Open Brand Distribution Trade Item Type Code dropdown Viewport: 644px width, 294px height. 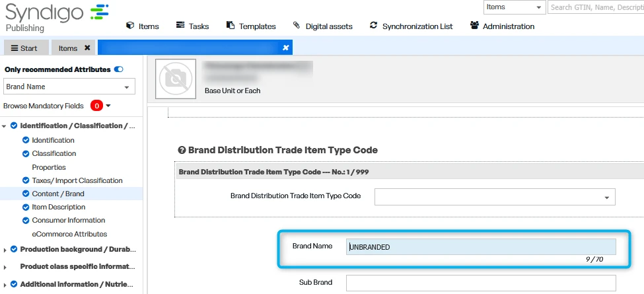tap(495, 197)
